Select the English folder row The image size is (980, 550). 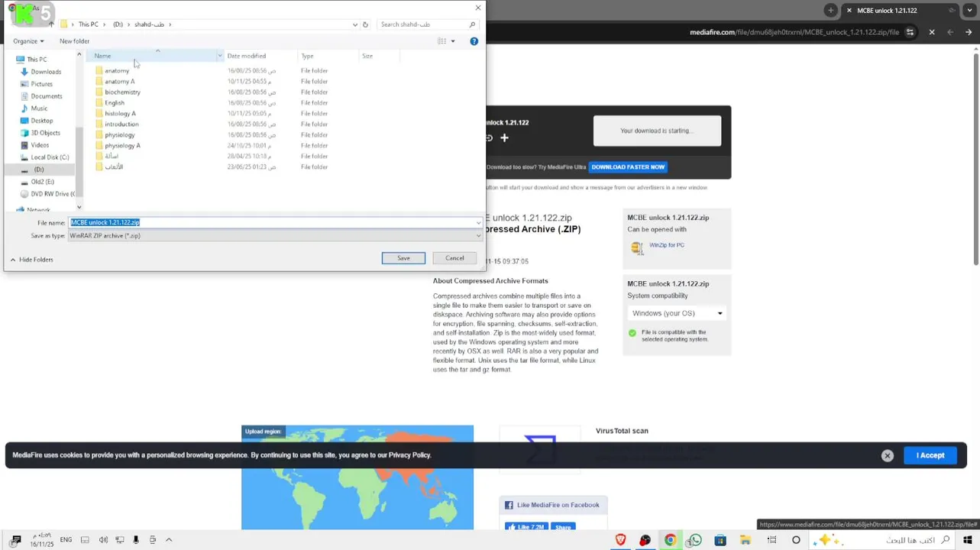114,102
